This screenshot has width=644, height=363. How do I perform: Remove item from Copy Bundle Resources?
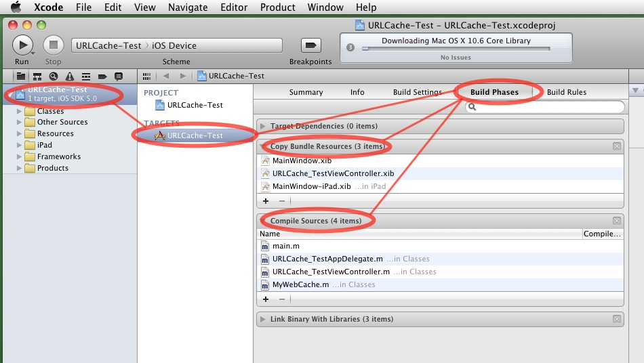coord(282,201)
